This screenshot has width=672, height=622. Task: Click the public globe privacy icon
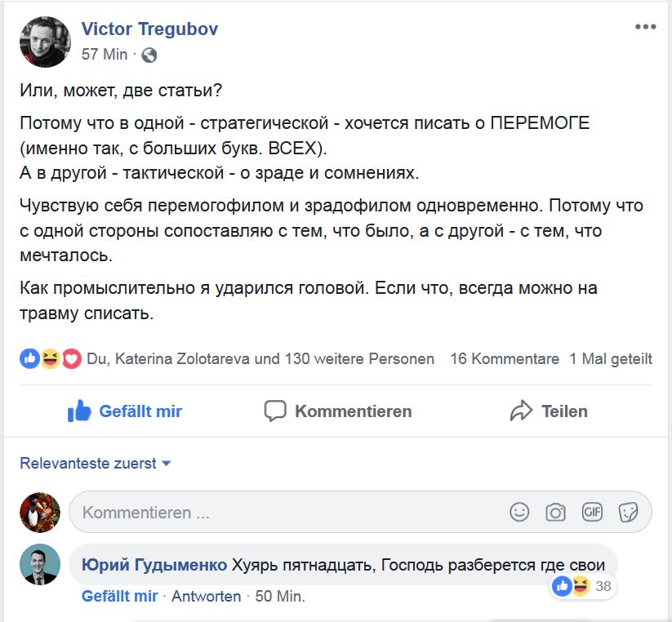(149, 56)
